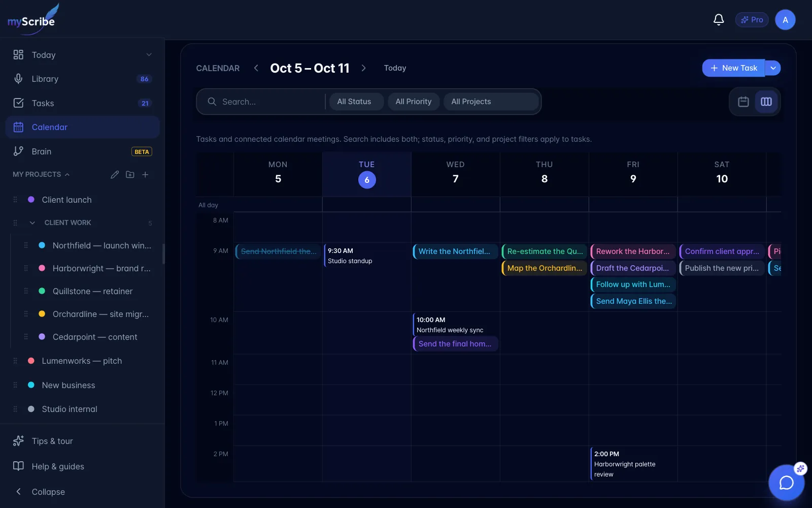Select the Quillstone — retainer project
This screenshot has height=508, width=812.
(x=92, y=291)
